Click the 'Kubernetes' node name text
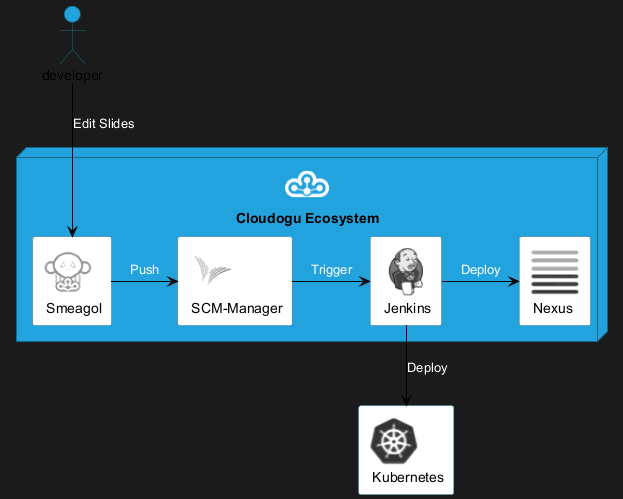Viewport: 623px width, 499px height. tap(407, 478)
